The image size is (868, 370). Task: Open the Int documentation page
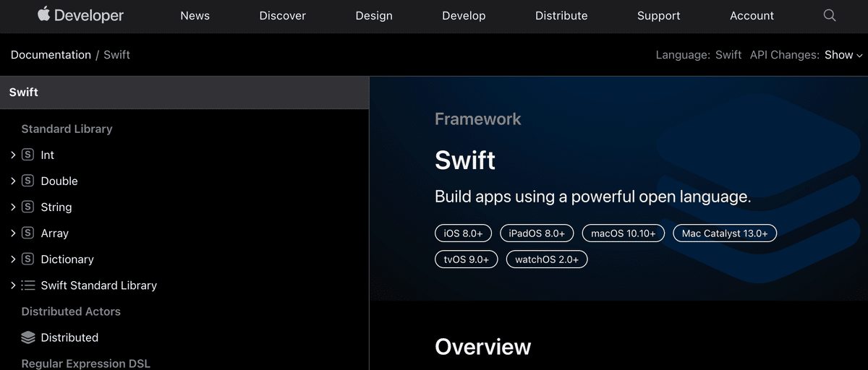pos(48,155)
